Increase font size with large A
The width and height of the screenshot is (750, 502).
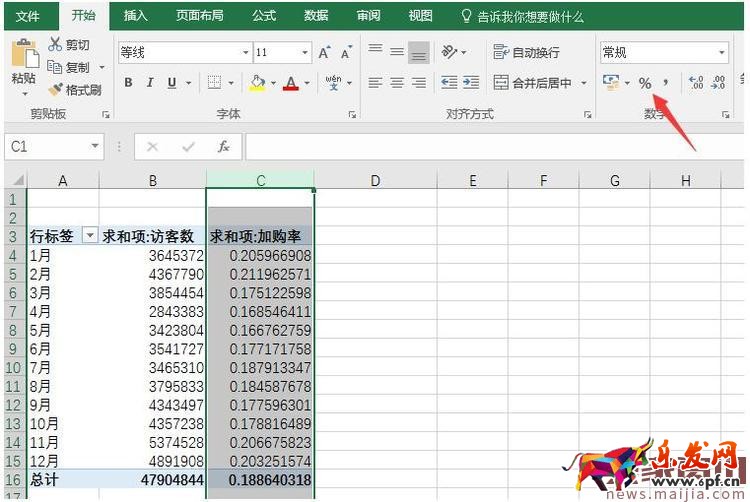tap(324, 53)
